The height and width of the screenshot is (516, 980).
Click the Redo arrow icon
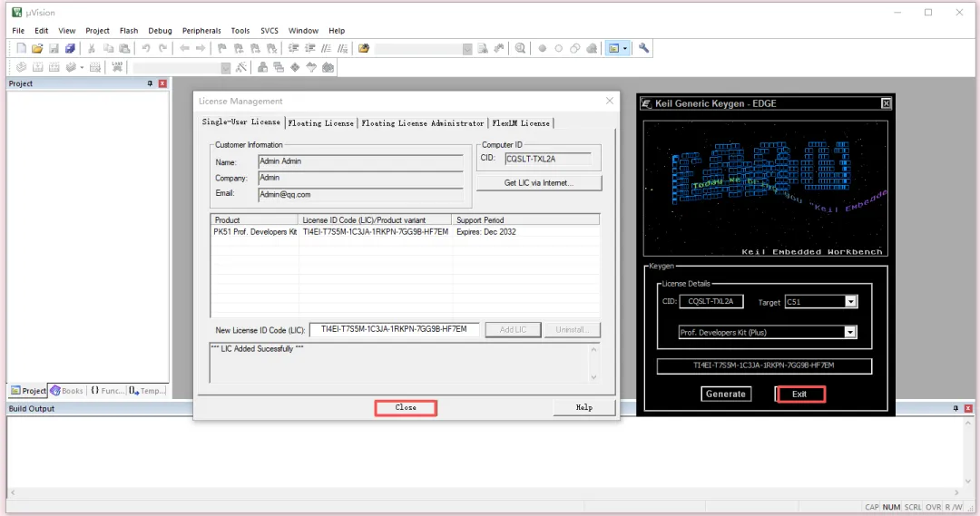162,48
